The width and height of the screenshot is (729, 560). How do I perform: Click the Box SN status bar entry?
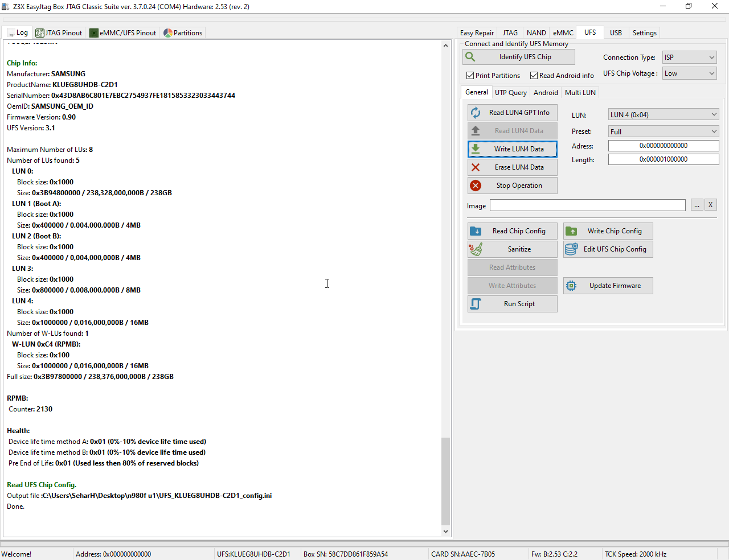click(x=346, y=554)
